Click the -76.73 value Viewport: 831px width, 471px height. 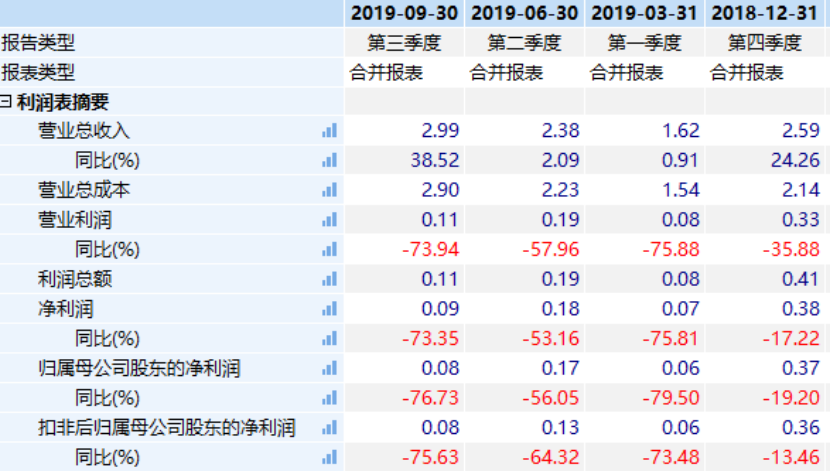point(431,397)
